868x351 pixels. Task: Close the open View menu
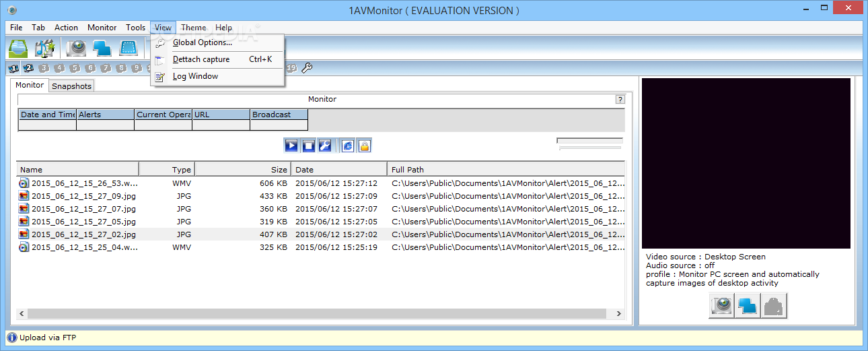[x=163, y=28]
